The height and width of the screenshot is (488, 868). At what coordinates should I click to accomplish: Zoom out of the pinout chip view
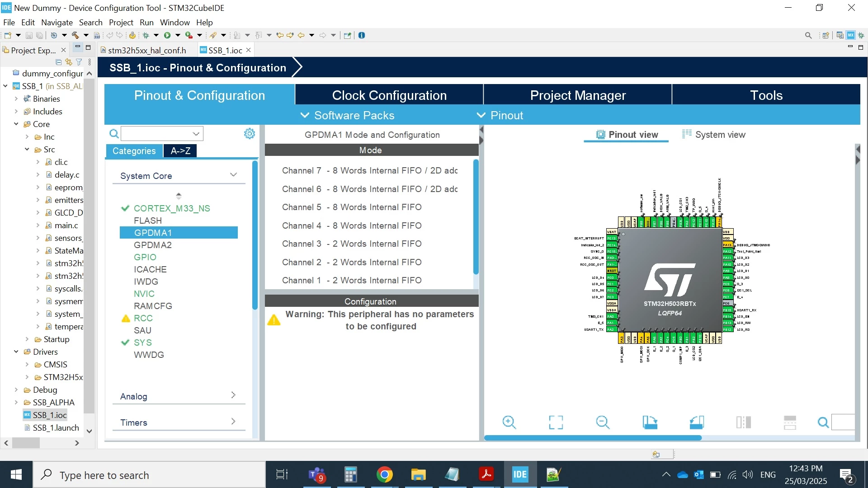pyautogui.click(x=603, y=422)
